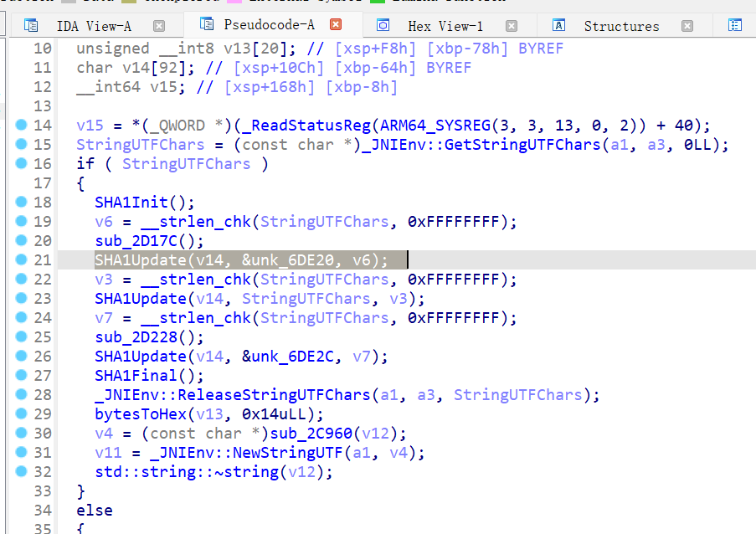Click sub_2D228 function name
This screenshot has width=756, height=534.
click(136, 337)
